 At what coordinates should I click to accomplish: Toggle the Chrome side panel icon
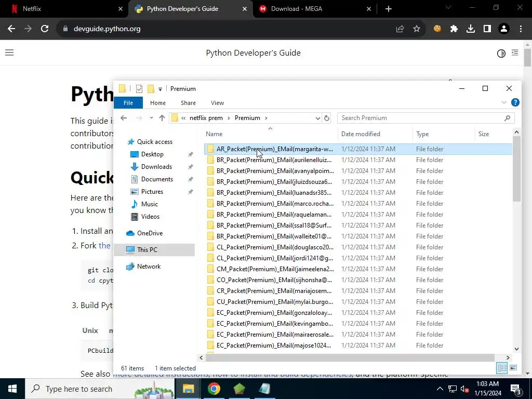coord(487,29)
